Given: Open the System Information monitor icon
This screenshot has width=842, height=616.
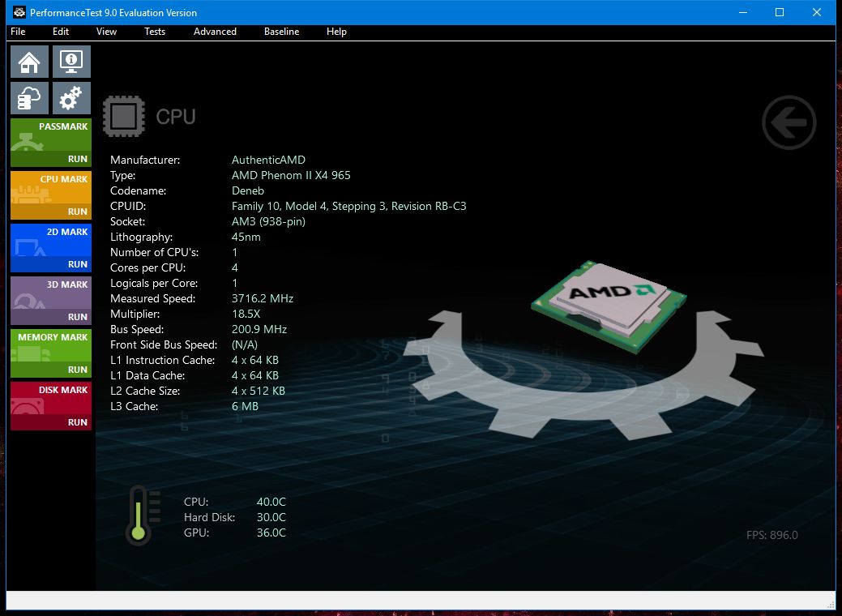Looking at the screenshot, I should click(71, 62).
